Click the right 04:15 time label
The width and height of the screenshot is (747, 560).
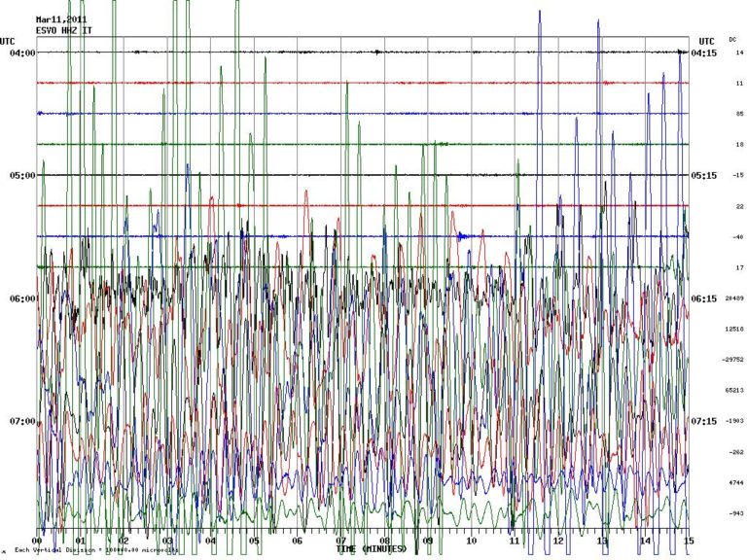tap(703, 52)
